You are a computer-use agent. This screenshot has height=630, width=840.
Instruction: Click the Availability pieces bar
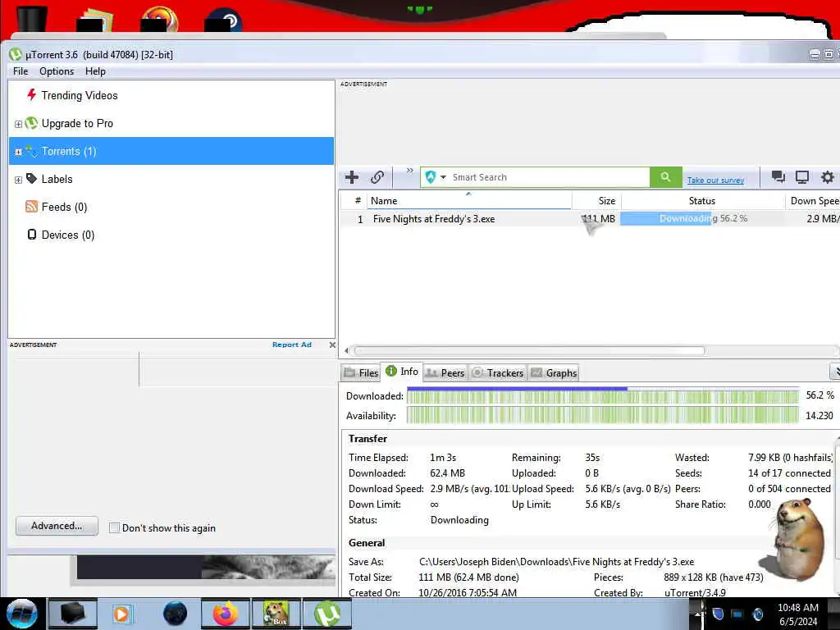pos(603,415)
